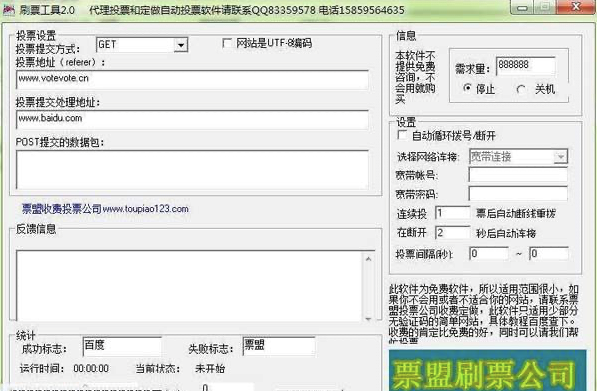Image resolution: width=597 pixels, height=391 pixels.
Task: Open the 投票提交方式 GET dropdown
Action: [x=181, y=45]
